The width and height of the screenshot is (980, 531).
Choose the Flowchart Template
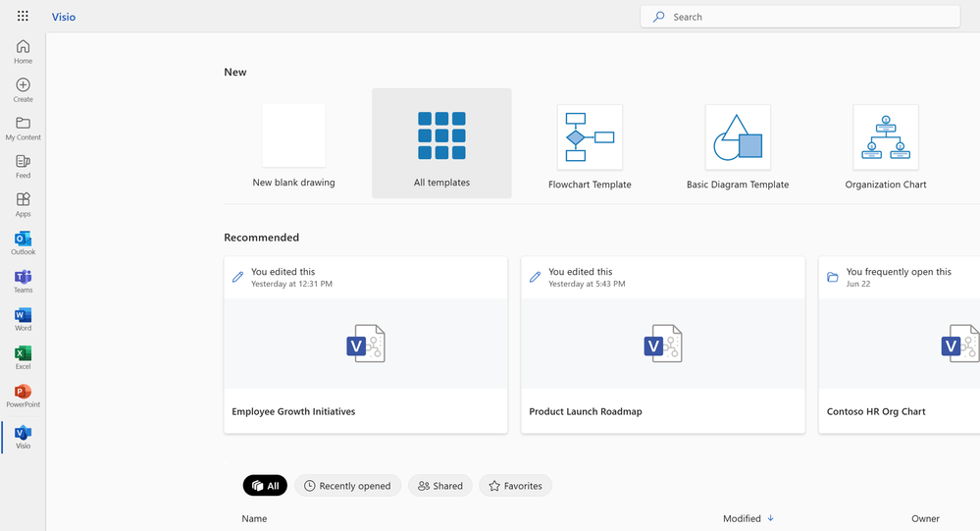pyautogui.click(x=590, y=147)
